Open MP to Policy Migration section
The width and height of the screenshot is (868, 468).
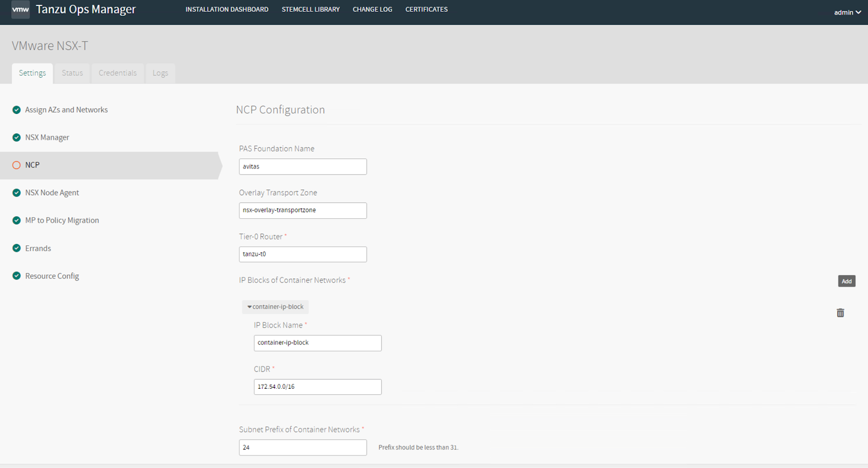click(x=62, y=220)
